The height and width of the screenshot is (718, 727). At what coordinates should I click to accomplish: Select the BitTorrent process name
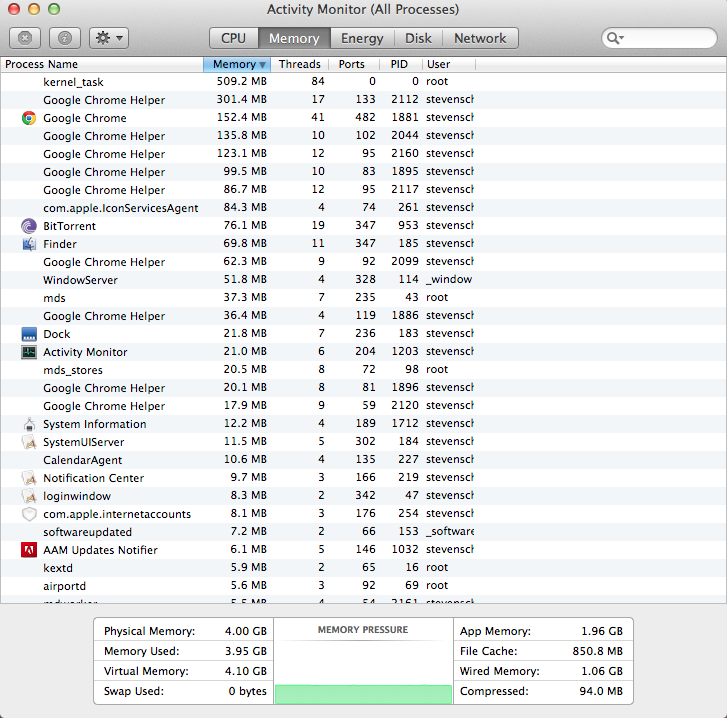coord(69,226)
